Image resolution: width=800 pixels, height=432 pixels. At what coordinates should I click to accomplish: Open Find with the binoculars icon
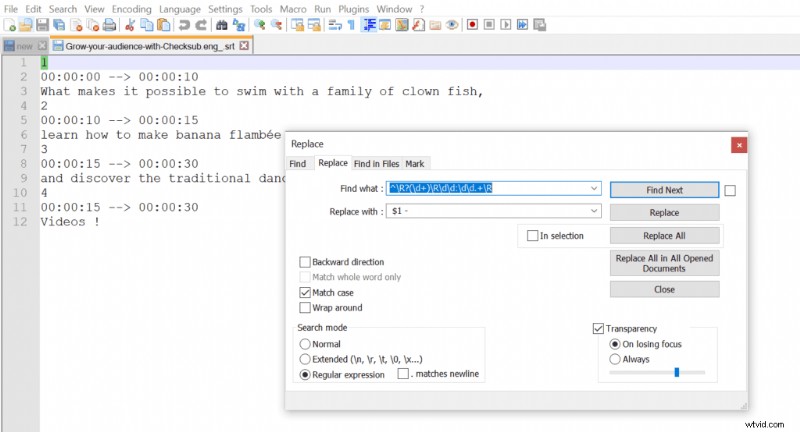click(221, 24)
